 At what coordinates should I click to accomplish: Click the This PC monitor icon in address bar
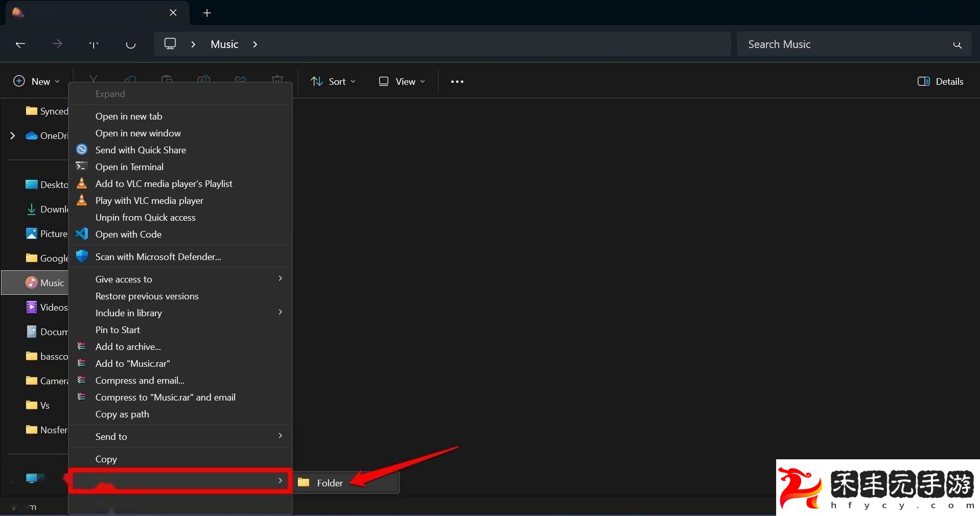point(170,44)
